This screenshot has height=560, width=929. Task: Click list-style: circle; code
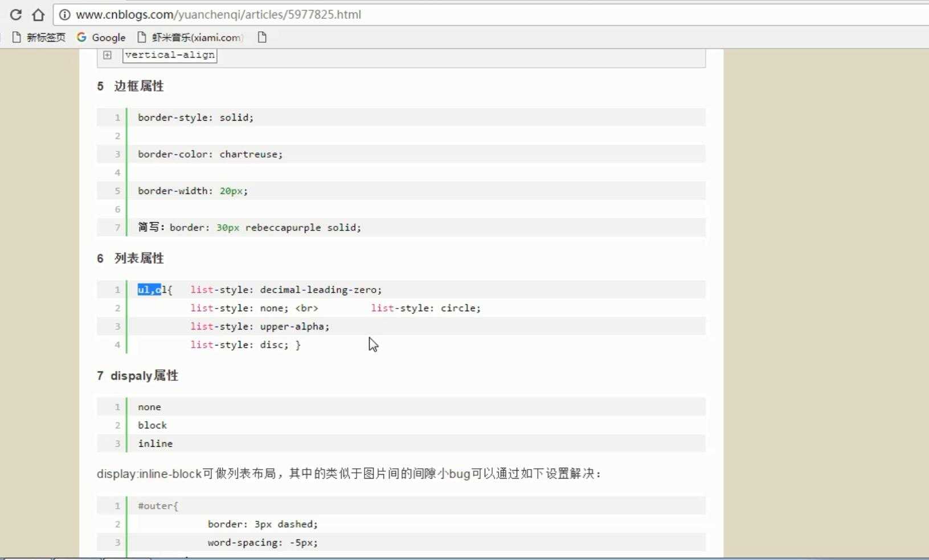425,308
